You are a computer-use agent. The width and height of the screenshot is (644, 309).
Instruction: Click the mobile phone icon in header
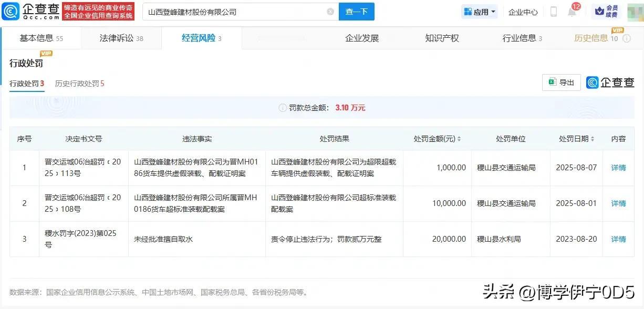point(554,12)
